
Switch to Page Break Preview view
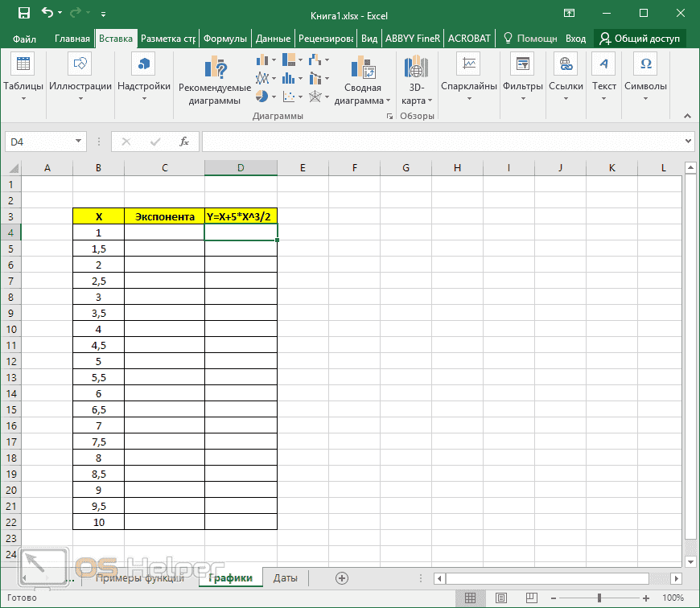(x=531, y=598)
